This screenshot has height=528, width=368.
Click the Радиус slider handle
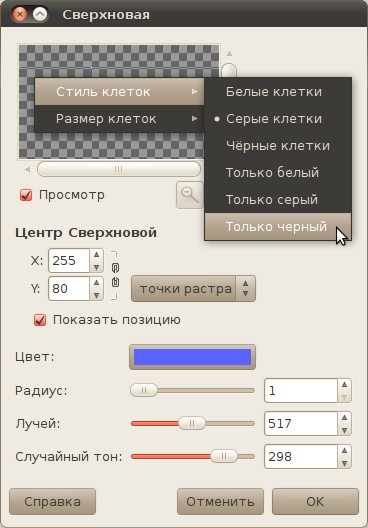coord(144,390)
